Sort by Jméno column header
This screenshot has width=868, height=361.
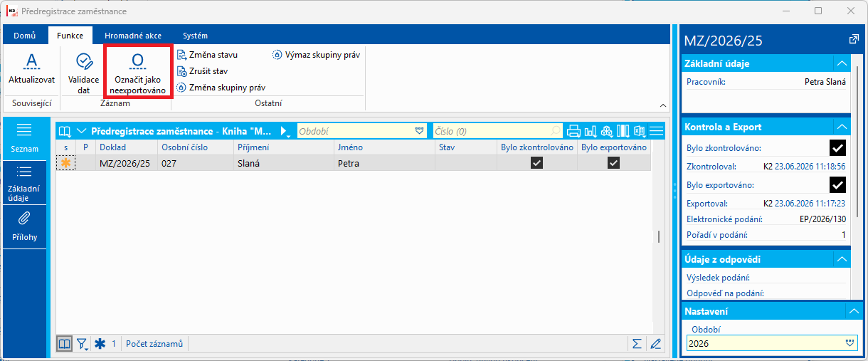tap(383, 147)
